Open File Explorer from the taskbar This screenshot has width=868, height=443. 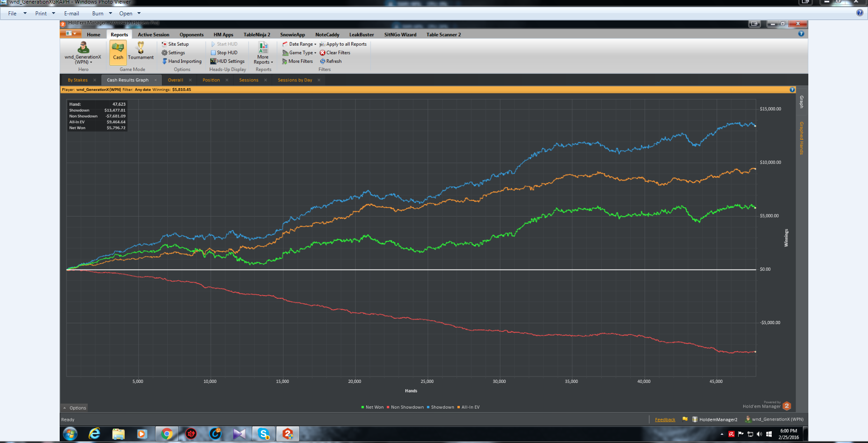click(118, 434)
